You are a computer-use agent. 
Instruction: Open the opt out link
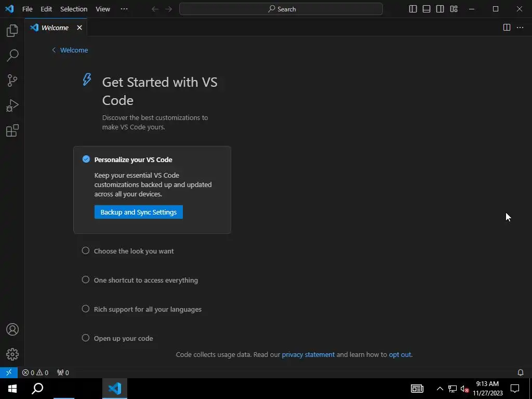400,354
